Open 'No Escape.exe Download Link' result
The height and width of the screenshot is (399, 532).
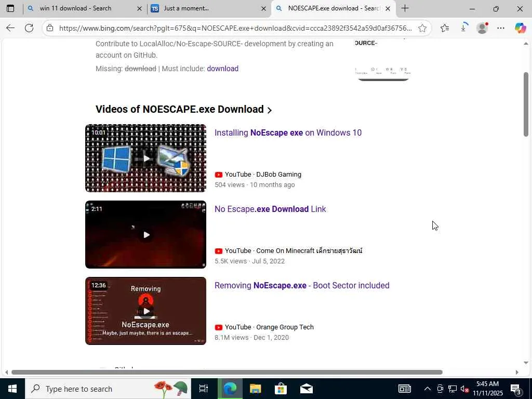click(270, 209)
